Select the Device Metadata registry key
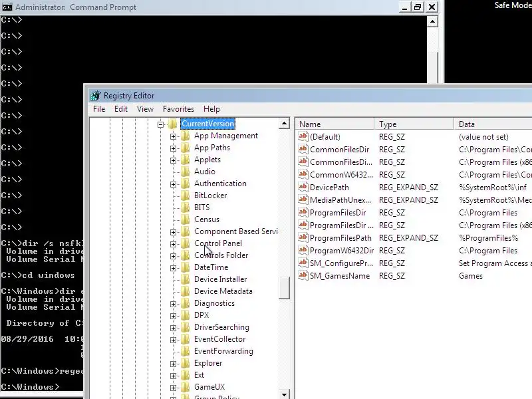The height and width of the screenshot is (399, 532). click(223, 291)
